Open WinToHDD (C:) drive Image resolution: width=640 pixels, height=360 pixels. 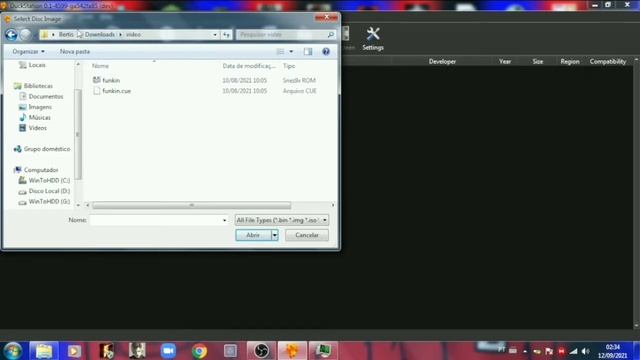tap(49, 180)
